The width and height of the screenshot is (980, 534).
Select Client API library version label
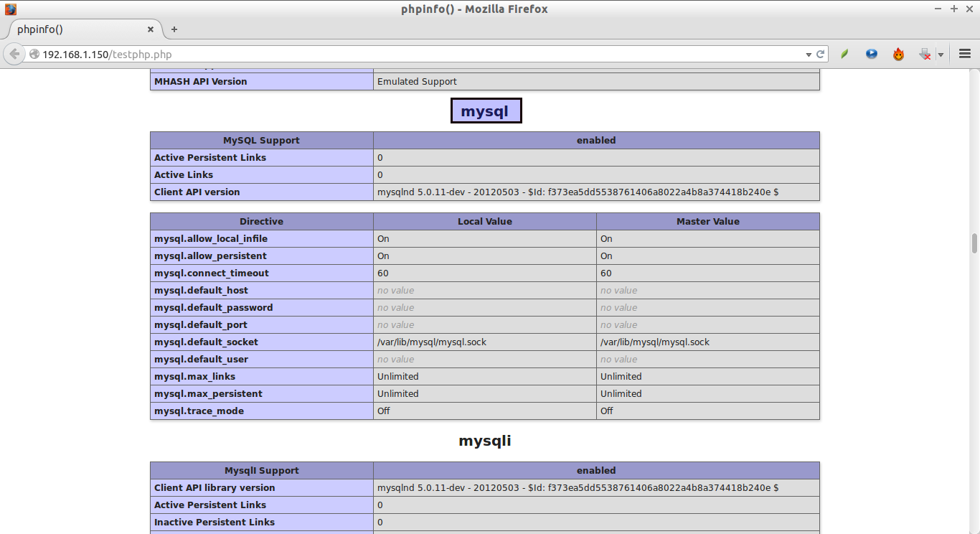coord(215,488)
